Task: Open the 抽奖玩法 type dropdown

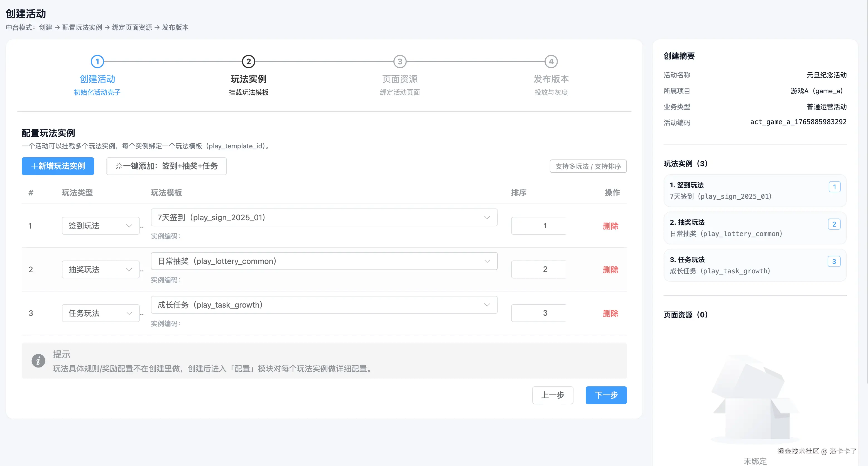Action: pyautogui.click(x=100, y=269)
